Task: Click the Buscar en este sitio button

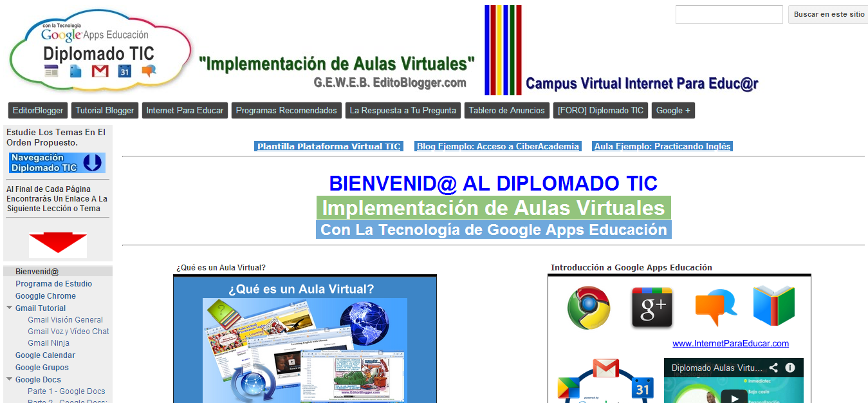Action: [827, 14]
